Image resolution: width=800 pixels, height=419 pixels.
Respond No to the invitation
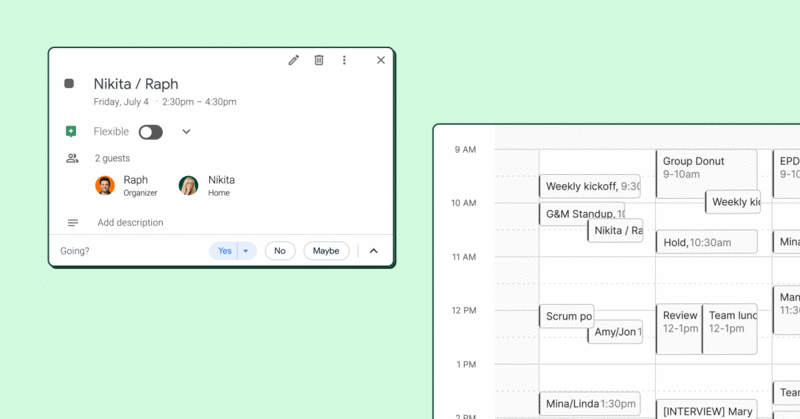pyautogui.click(x=280, y=251)
